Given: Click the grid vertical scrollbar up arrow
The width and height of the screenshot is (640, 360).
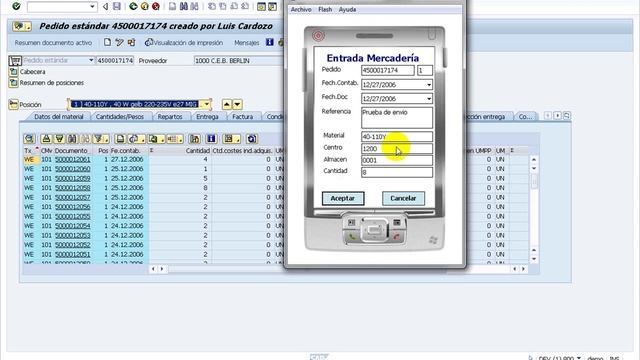Looking at the screenshot, I should click(x=534, y=160).
